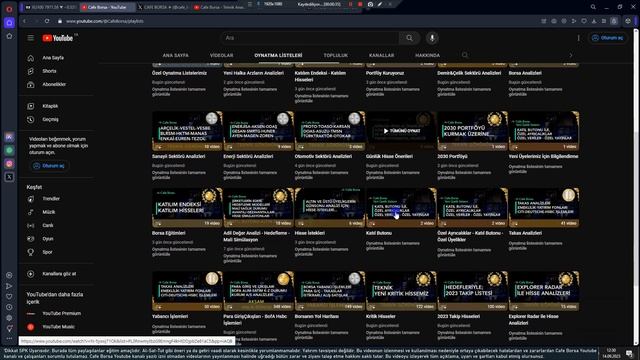Switch to the VİDEOLAR channel tab
640x360 pixels.
point(221,55)
